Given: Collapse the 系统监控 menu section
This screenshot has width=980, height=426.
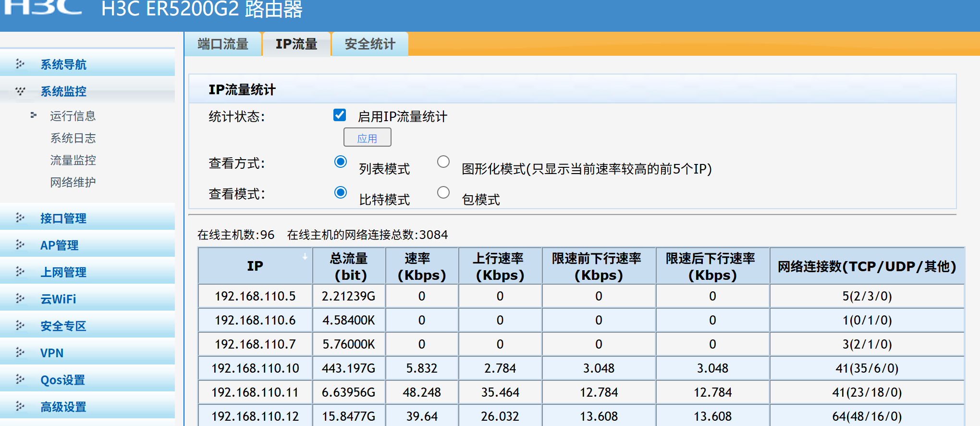Looking at the screenshot, I should click(x=63, y=91).
